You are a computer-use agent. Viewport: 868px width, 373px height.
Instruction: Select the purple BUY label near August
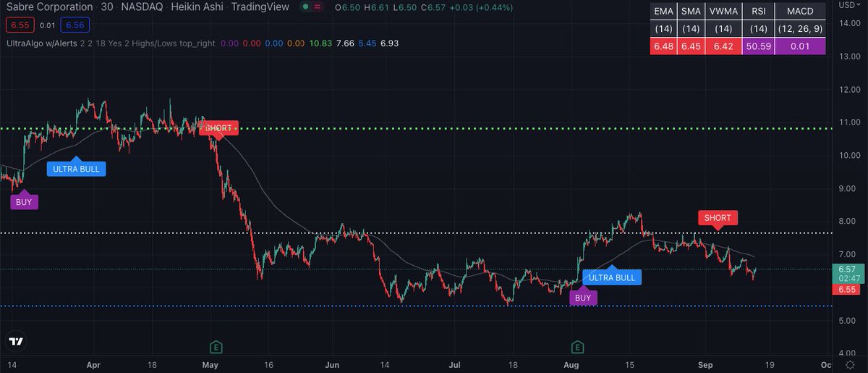tap(583, 296)
